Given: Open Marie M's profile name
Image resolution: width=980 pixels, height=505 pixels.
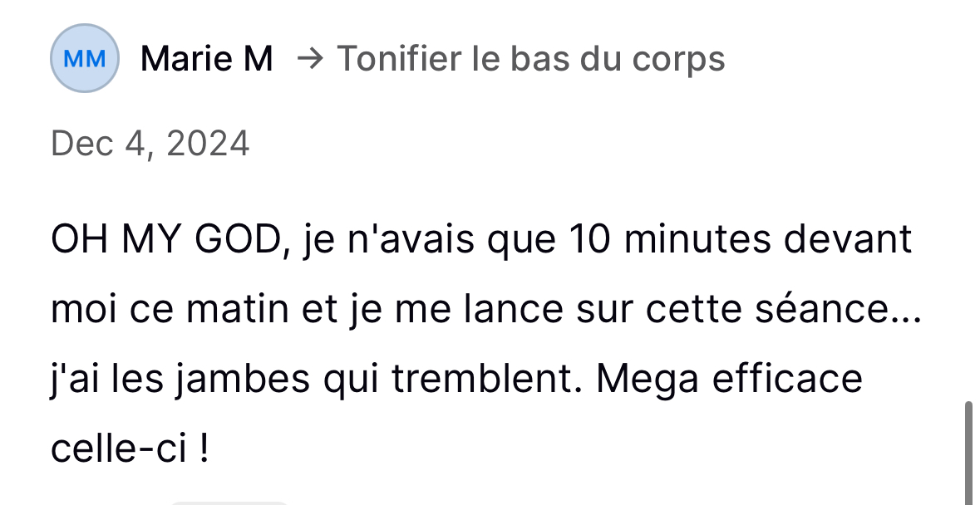Looking at the screenshot, I should (207, 59).
